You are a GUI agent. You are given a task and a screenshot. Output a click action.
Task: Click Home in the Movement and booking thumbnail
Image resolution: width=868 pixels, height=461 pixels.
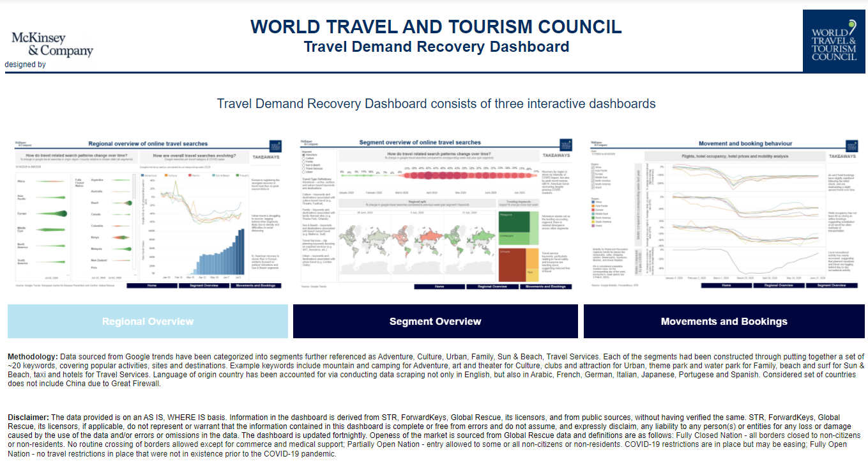726,286
